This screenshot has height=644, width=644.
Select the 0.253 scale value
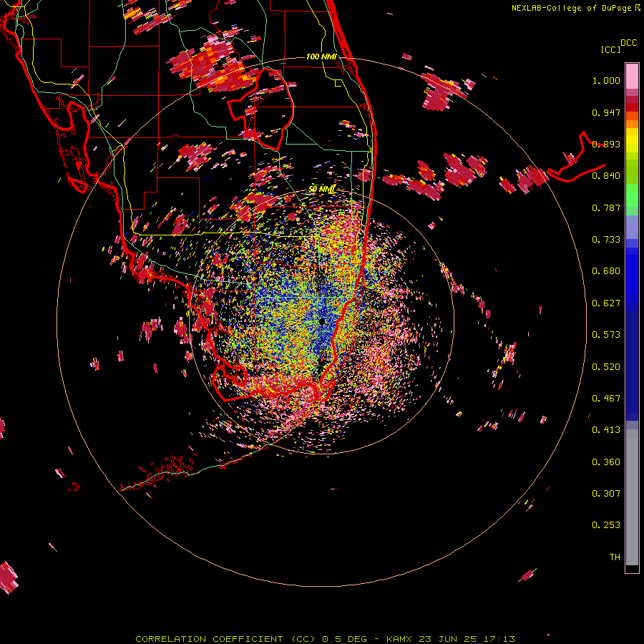pos(606,525)
